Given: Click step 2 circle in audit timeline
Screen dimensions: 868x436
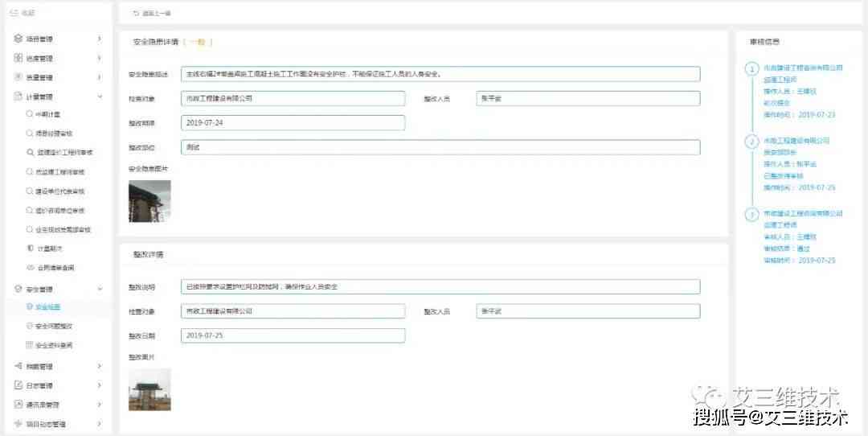Looking at the screenshot, I should pyautogui.click(x=751, y=142).
